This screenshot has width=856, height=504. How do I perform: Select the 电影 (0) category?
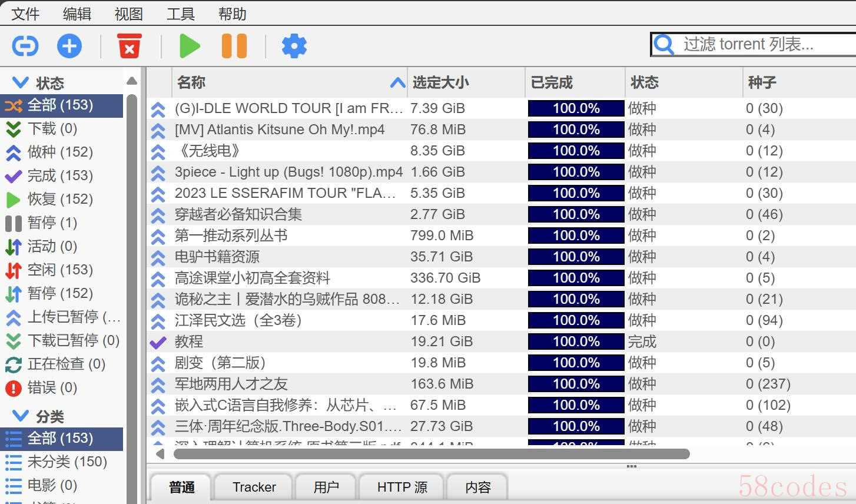[x=61, y=486]
